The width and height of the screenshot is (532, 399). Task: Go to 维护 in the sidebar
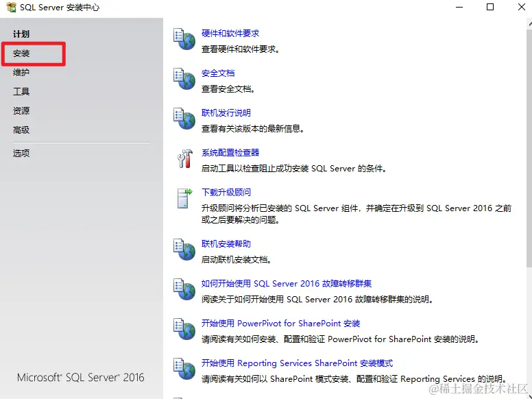[21, 72]
